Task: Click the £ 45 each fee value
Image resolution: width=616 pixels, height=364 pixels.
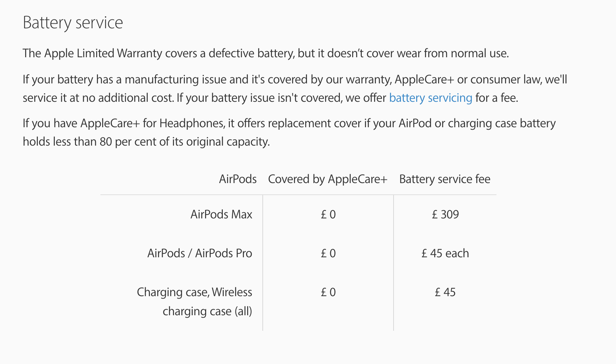Action: 445,253
